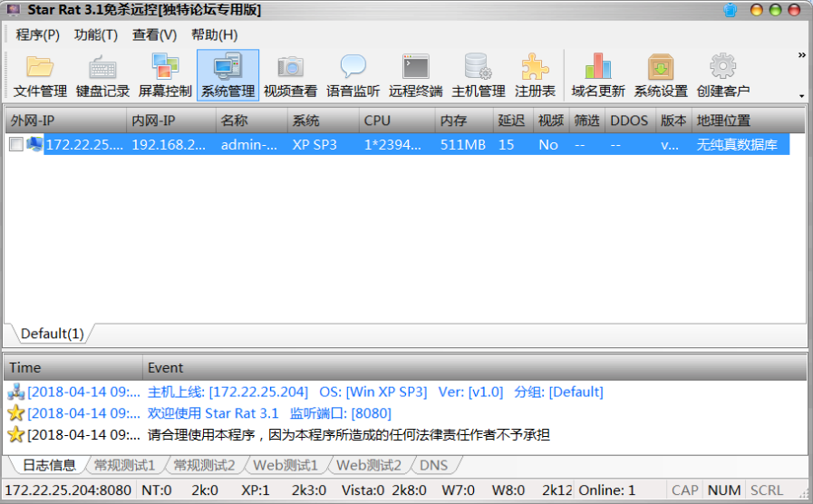The image size is (813, 504).
Task: Sort by the 内网-IP column header
Action: coord(171,121)
